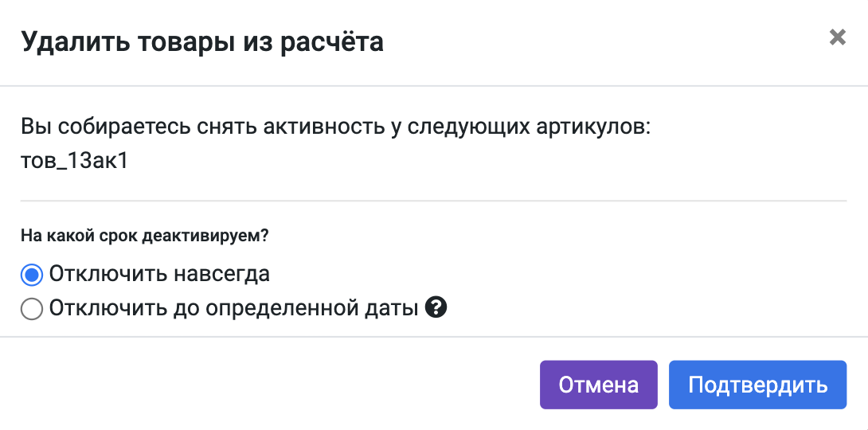Screen dimensions: 868x430
Task: Cancel removing items from the calculation
Action: point(598,385)
